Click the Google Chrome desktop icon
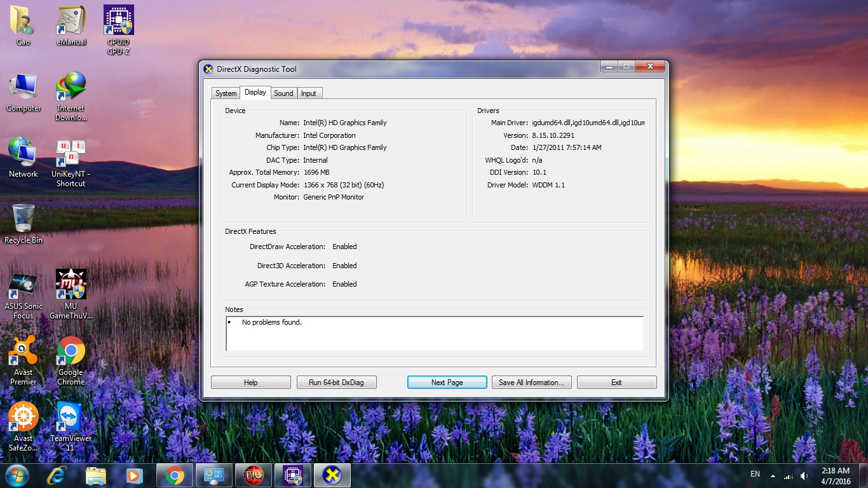868x488 pixels. pyautogui.click(x=71, y=351)
